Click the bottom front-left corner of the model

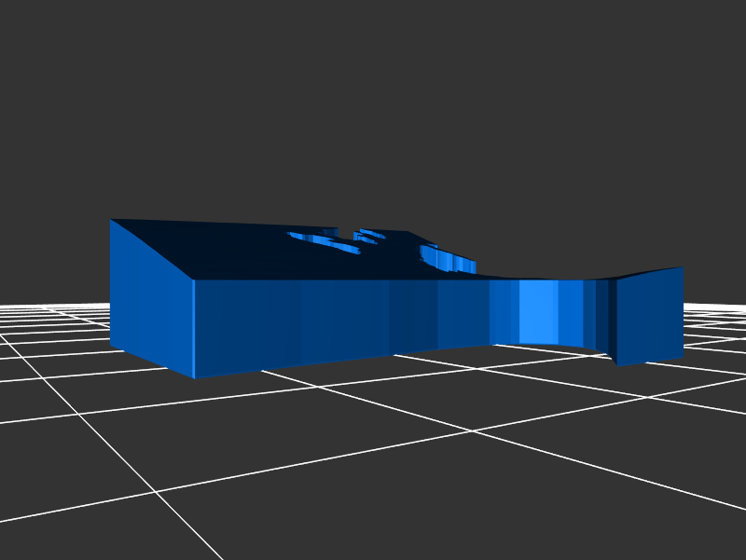point(194,377)
